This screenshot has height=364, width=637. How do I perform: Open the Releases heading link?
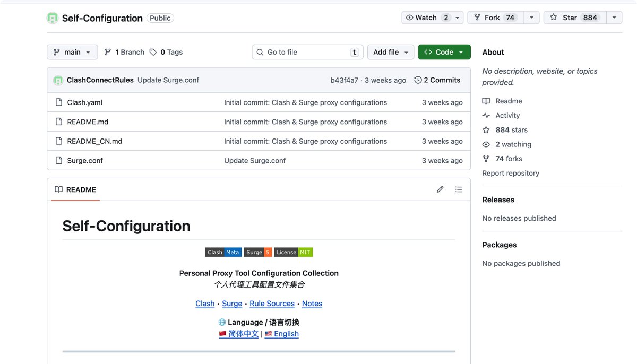tap(498, 200)
